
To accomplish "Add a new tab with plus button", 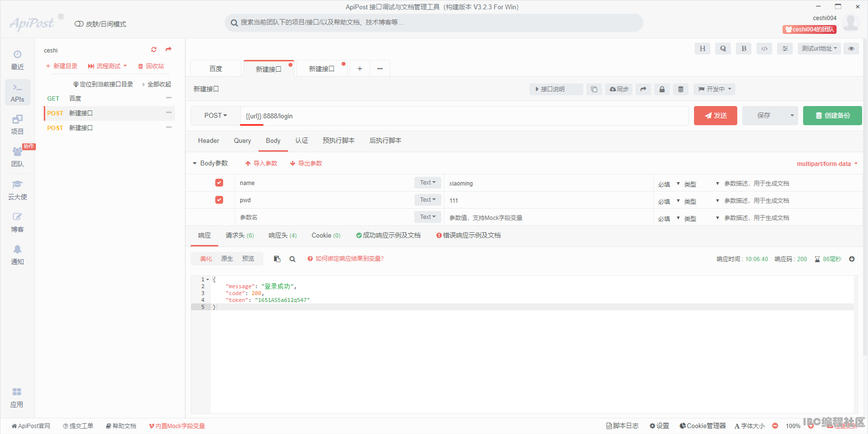I will (x=360, y=69).
